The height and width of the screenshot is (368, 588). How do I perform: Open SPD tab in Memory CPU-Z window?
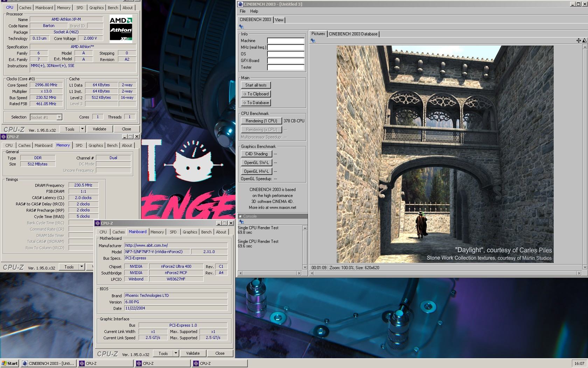[x=79, y=145]
